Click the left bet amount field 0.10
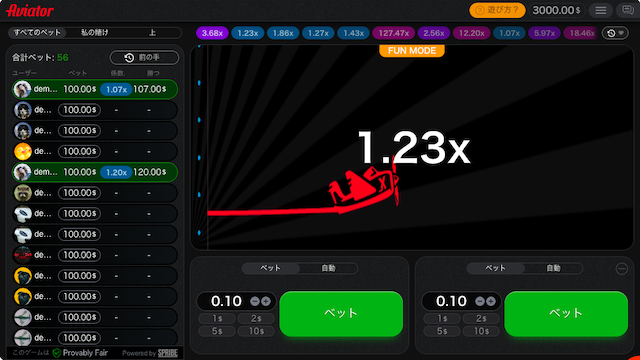 click(226, 301)
